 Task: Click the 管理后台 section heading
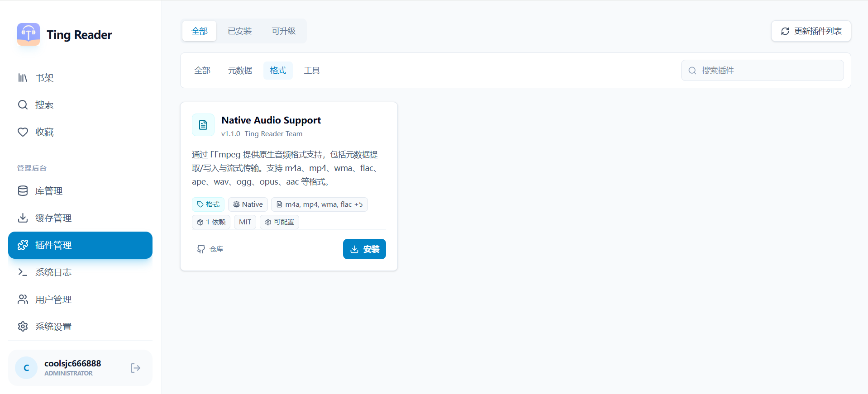32,168
